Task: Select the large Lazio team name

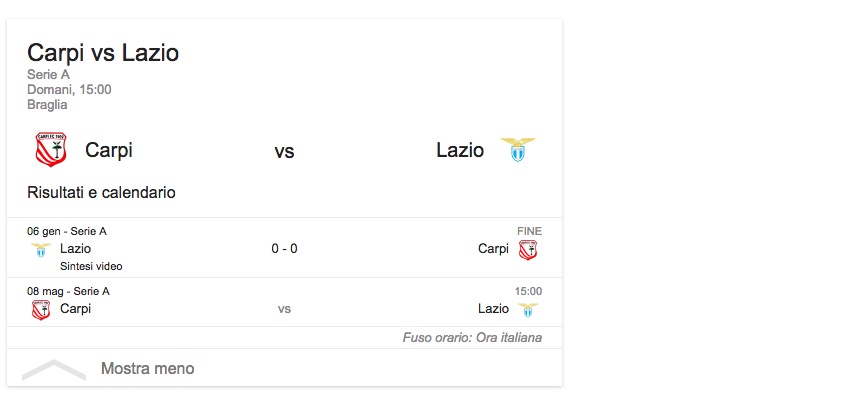Action: pos(460,150)
